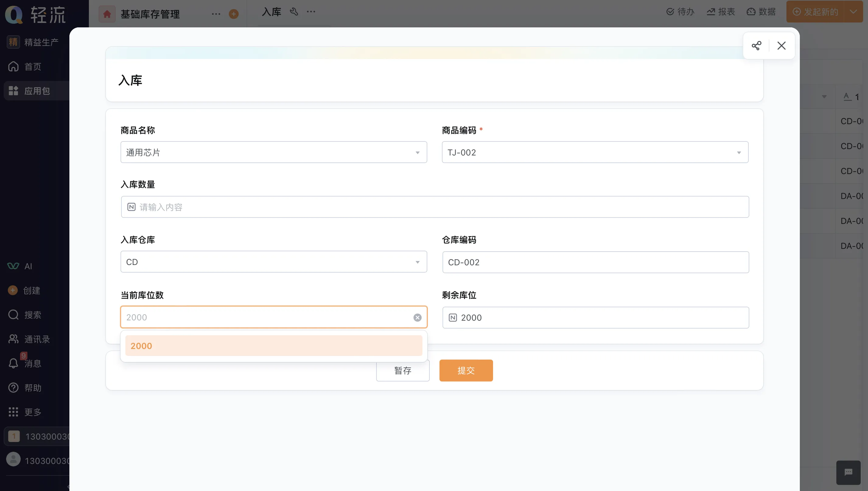Image resolution: width=868 pixels, height=491 pixels.
Task: Expand the 商品编码 dropdown showing TJ-002
Action: pyautogui.click(x=595, y=152)
